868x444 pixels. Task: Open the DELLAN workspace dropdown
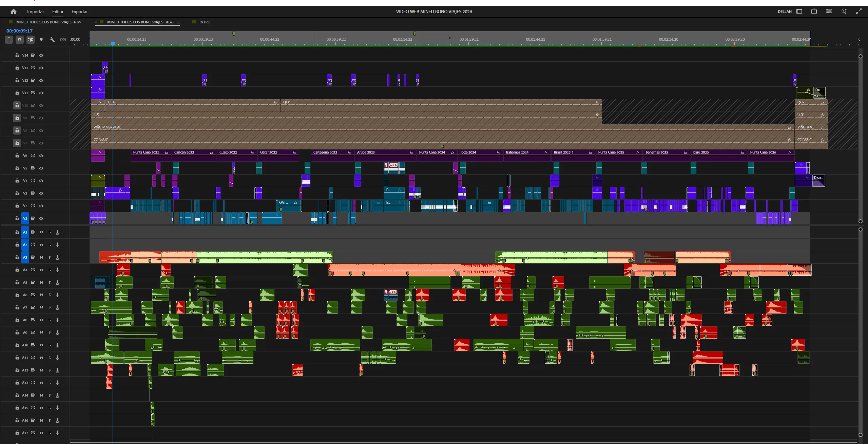(x=785, y=12)
